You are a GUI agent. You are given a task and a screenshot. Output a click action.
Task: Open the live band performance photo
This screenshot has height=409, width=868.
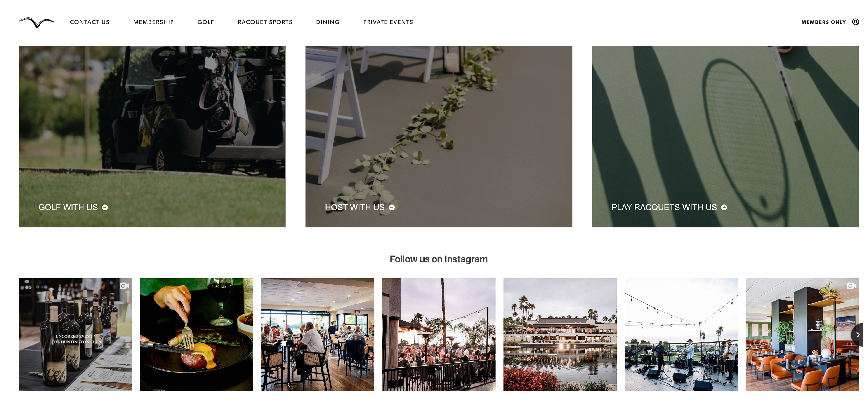point(681,335)
